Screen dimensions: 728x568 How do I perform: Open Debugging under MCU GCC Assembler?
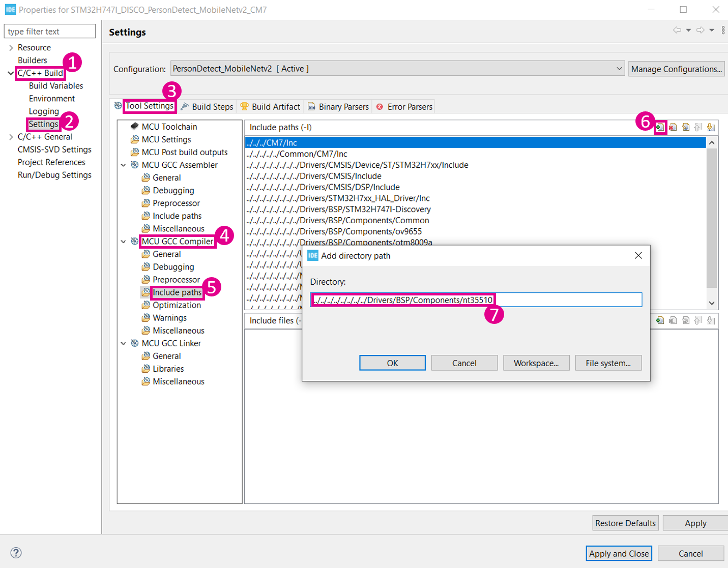click(173, 190)
